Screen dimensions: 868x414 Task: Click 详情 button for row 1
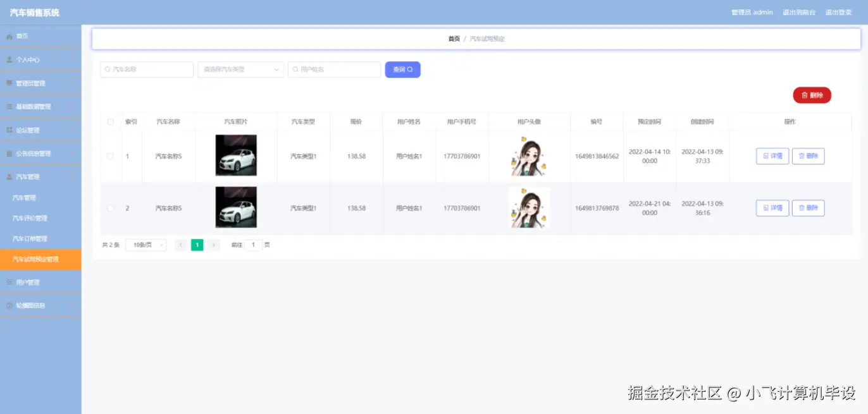[x=772, y=156]
